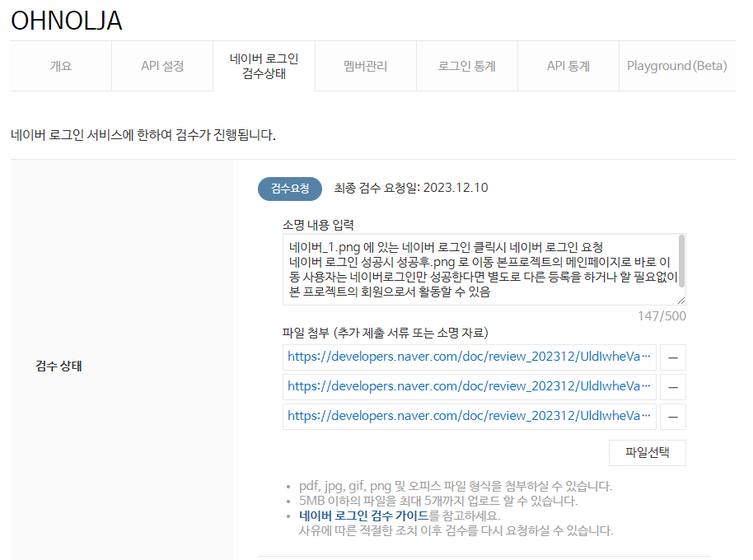Viewport: 753px width, 560px height.
Task: Click the 소명 내용 입력 label
Action: point(318,225)
